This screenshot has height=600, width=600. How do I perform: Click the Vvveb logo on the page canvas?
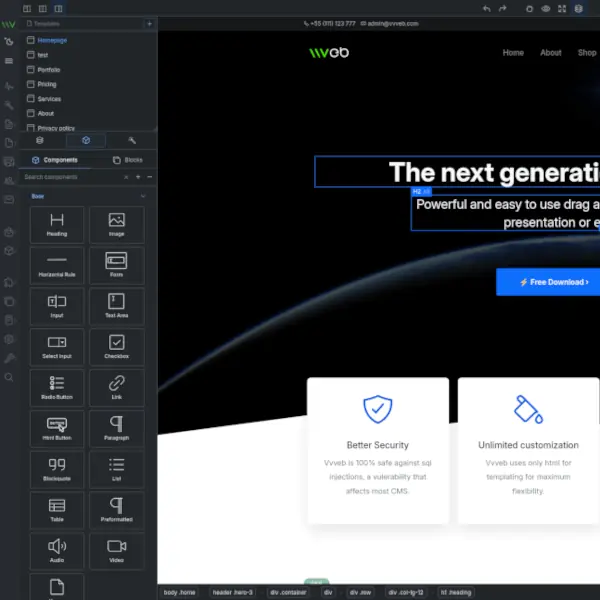point(329,52)
